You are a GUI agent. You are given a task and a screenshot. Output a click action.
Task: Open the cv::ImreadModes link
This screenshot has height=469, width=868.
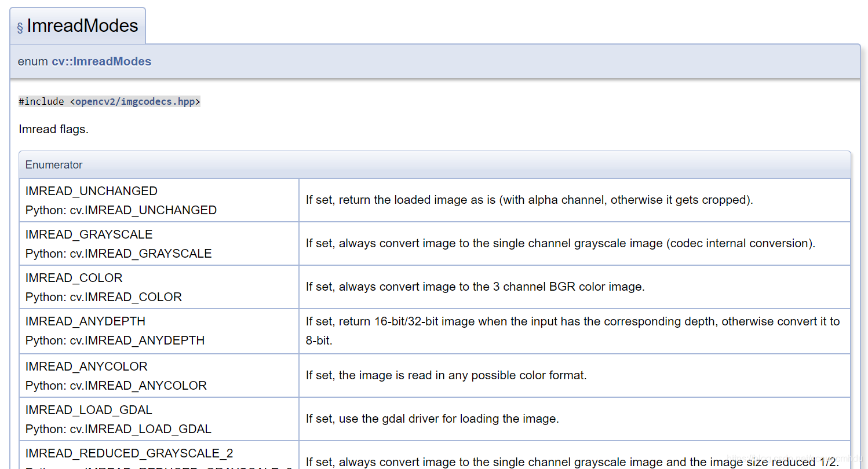click(x=101, y=61)
